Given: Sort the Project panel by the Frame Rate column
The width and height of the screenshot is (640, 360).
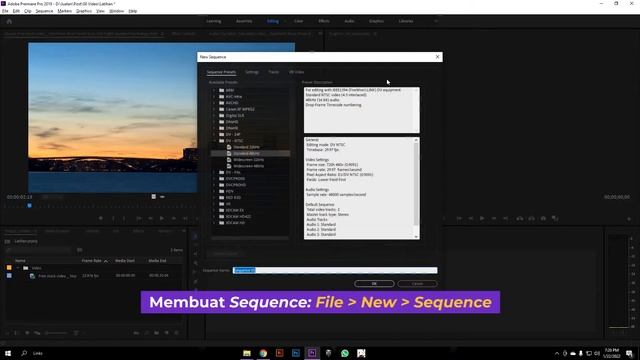Looking at the screenshot, I should (x=92, y=261).
